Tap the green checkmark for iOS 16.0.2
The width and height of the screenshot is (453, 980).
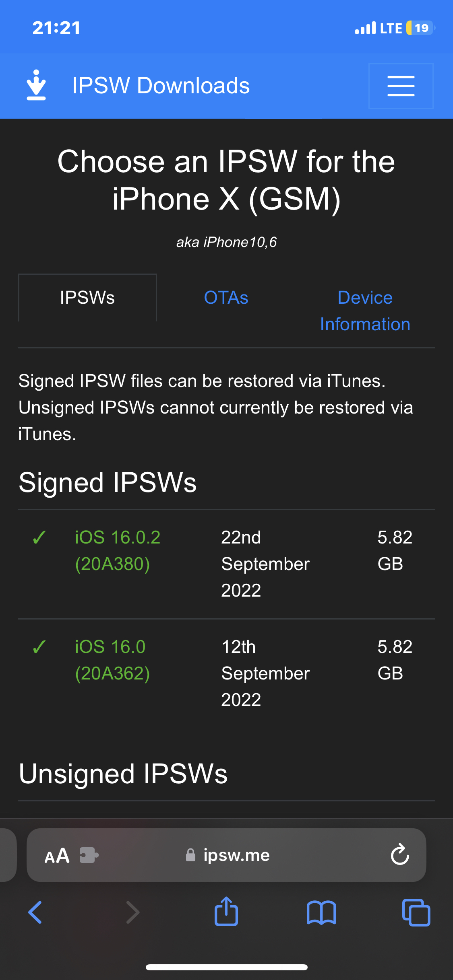click(x=39, y=537)
